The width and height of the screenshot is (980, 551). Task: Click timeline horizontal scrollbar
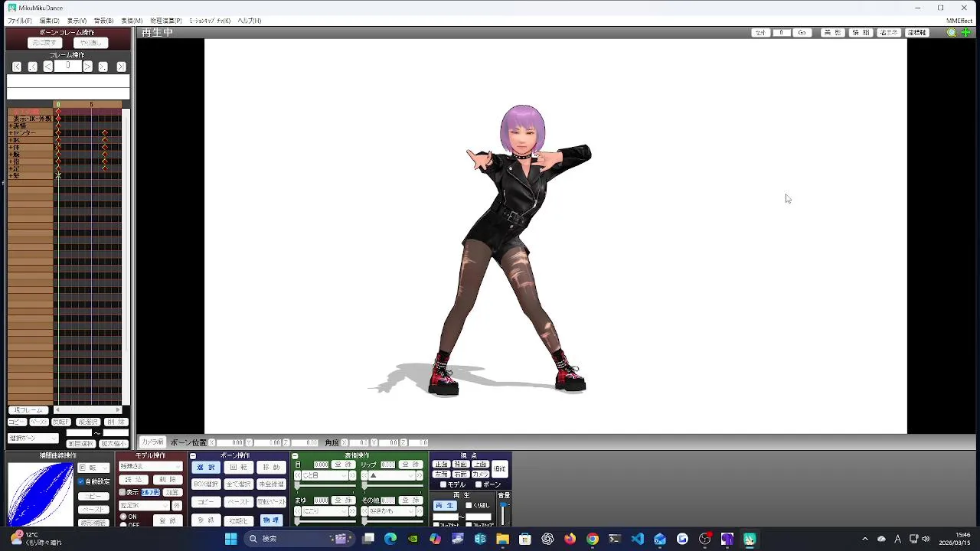(x=88, y=410)
